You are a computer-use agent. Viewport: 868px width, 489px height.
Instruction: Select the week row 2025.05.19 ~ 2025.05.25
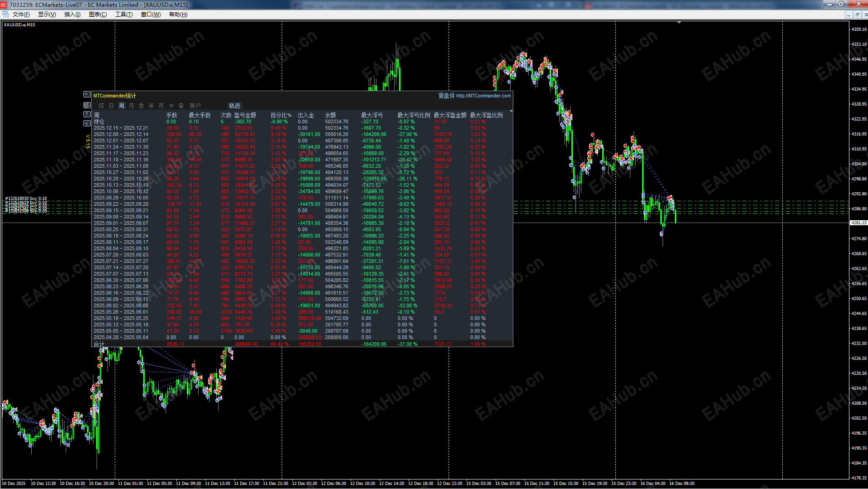pyautogui.click(x=302, y=318)
